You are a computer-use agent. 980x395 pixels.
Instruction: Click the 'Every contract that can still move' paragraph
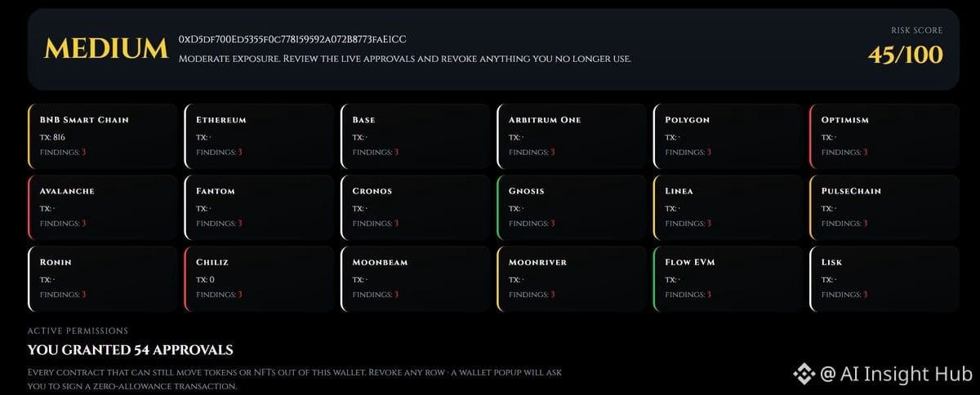pyautogui.click(x=295, y=379)
